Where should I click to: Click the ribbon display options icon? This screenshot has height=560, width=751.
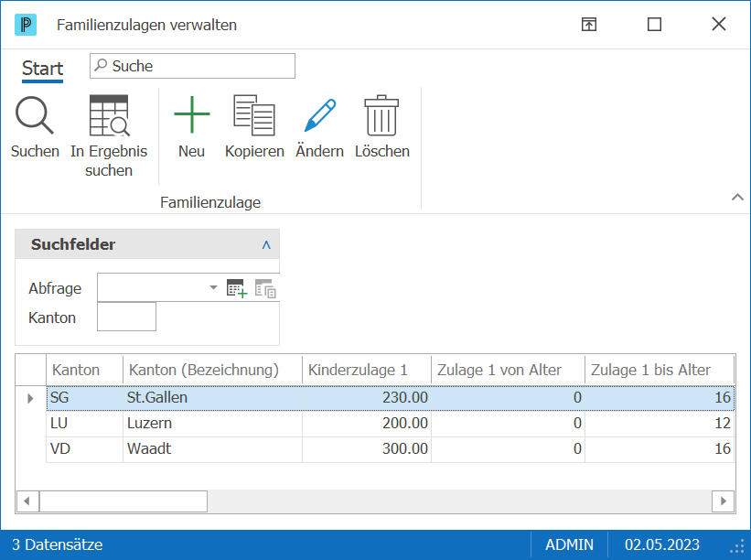589,25
